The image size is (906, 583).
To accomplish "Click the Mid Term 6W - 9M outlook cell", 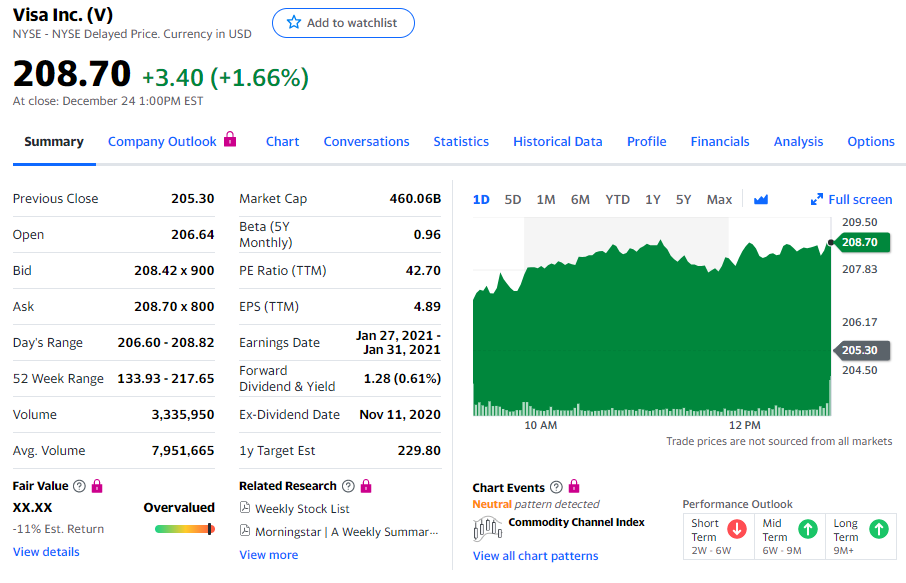I will pyautogui.click(x=790, y=537).
